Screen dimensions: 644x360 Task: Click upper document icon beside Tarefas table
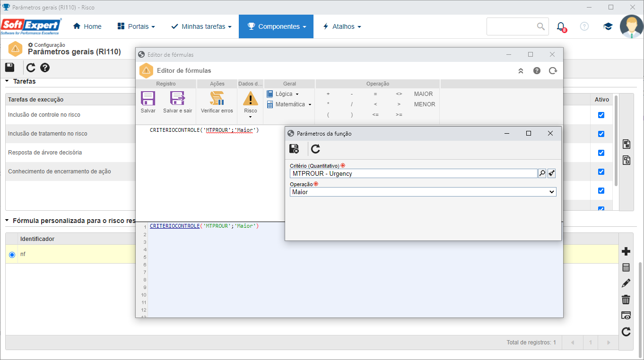tap(627, 144)
